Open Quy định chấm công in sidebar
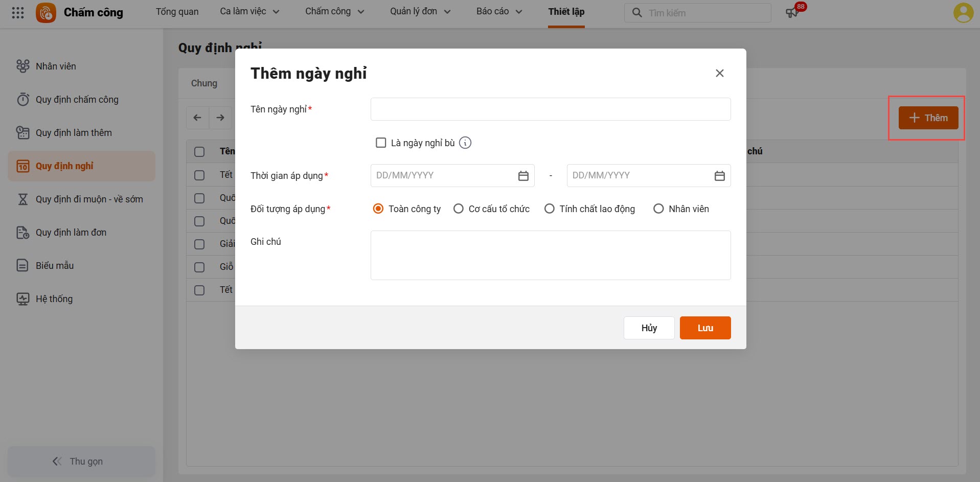Viewport: 980px width, 482px height. point(77,100)
